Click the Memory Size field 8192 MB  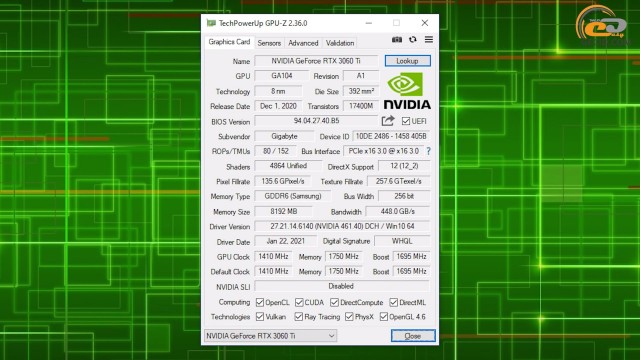[x=283, y=211]
